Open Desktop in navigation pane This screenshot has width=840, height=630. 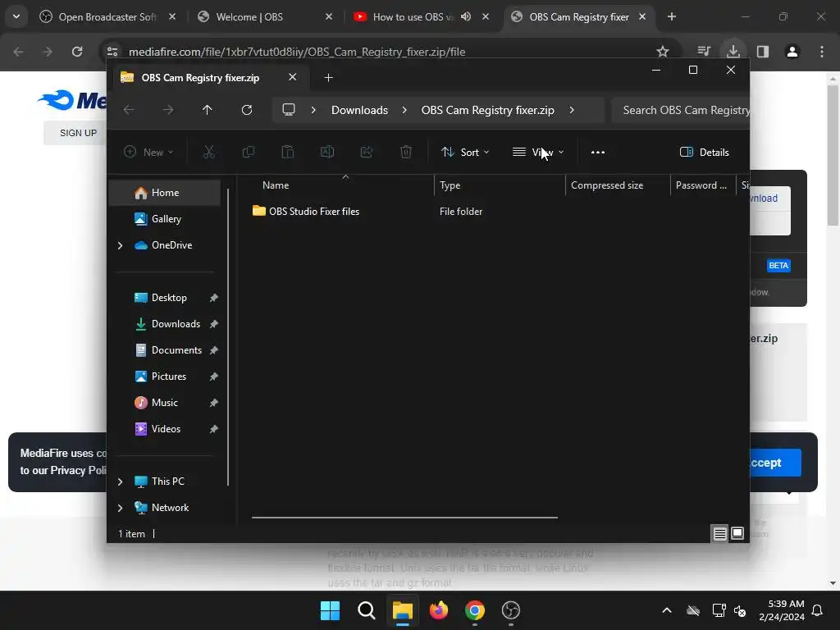coord(169,298)
